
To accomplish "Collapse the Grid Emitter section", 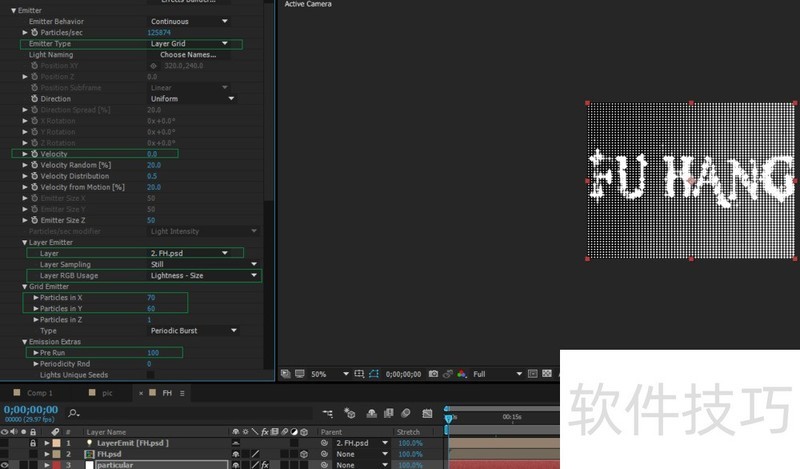I will point(25,286).
